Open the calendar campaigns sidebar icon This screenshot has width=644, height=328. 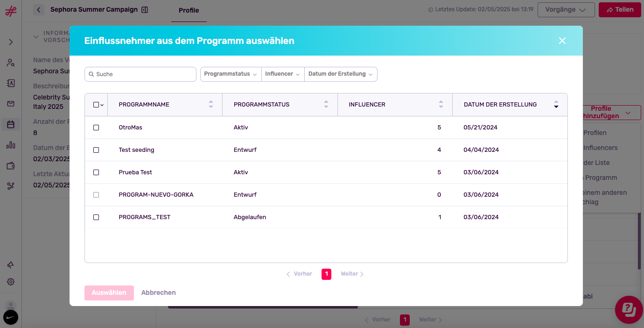coord(11,124)
